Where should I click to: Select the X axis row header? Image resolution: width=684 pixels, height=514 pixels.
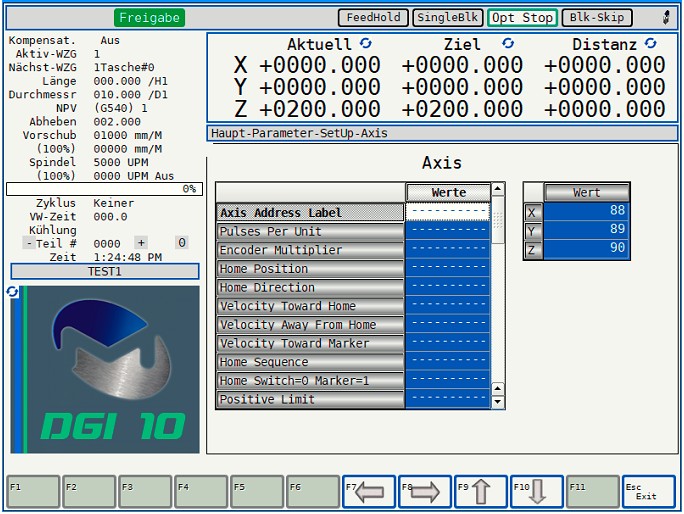tap(533, 212)
